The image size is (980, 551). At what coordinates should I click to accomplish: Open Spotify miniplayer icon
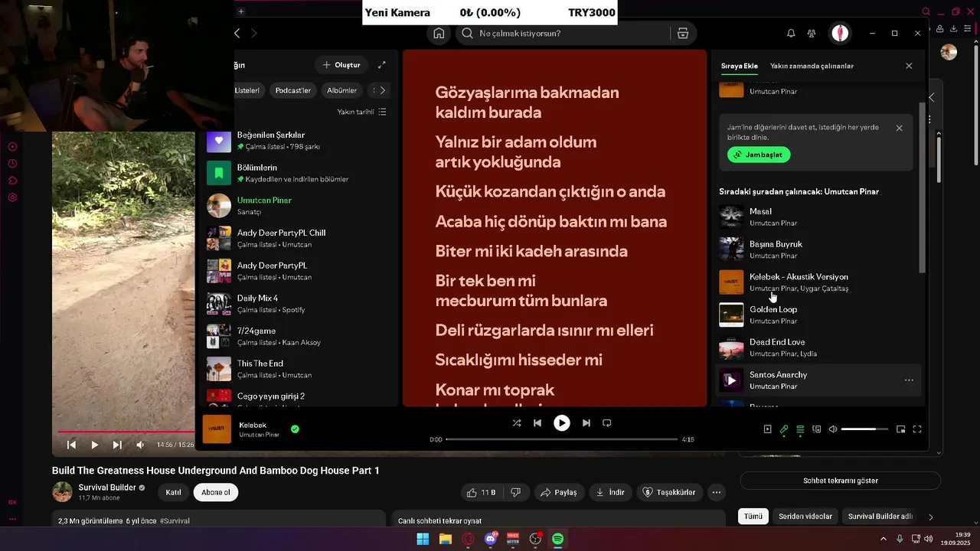tap(901, 429)
